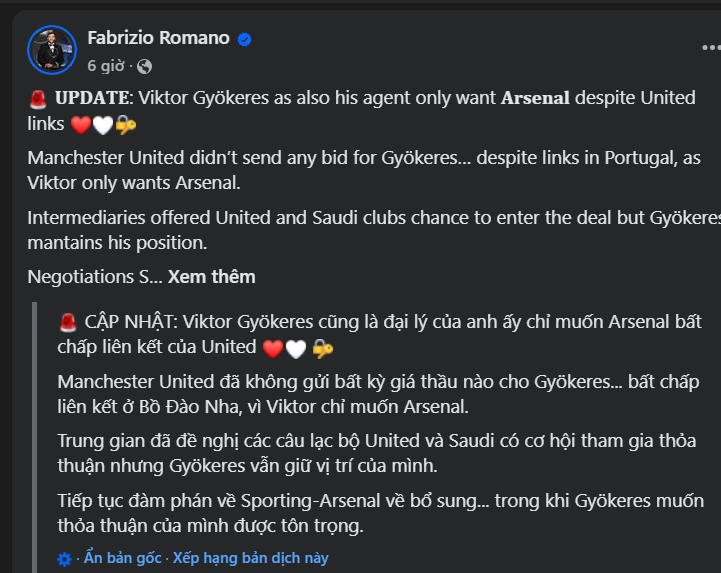Click the siren emoji before UPDATE
The width and height of the screenshot is (721, 573).
(x=38, y=99)
